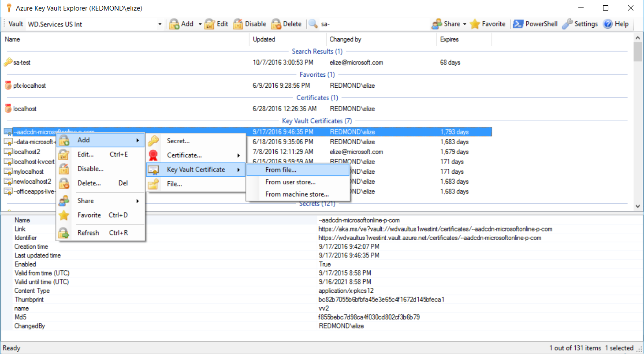Select the Md5 value in details

pyautogui.click(x=369, y=317)
